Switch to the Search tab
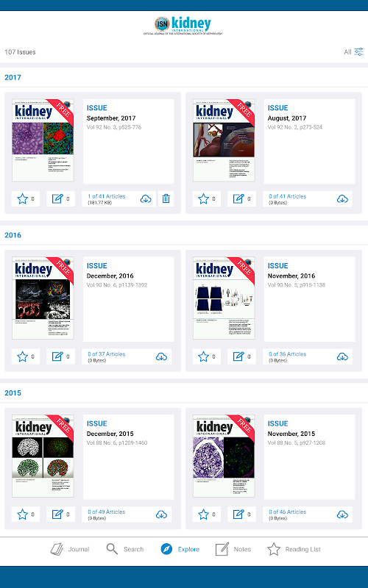 click(125, 549)
